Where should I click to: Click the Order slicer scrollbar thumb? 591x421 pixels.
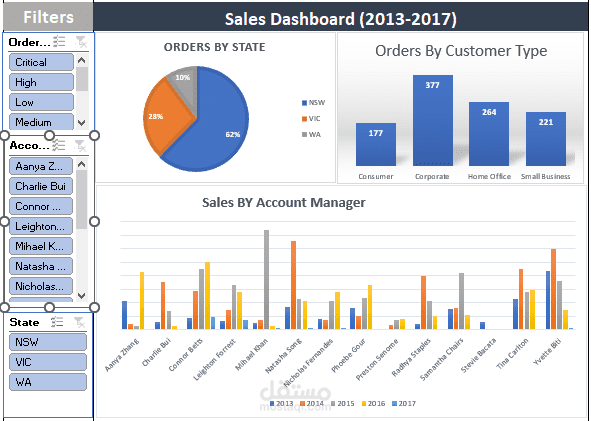82,79
